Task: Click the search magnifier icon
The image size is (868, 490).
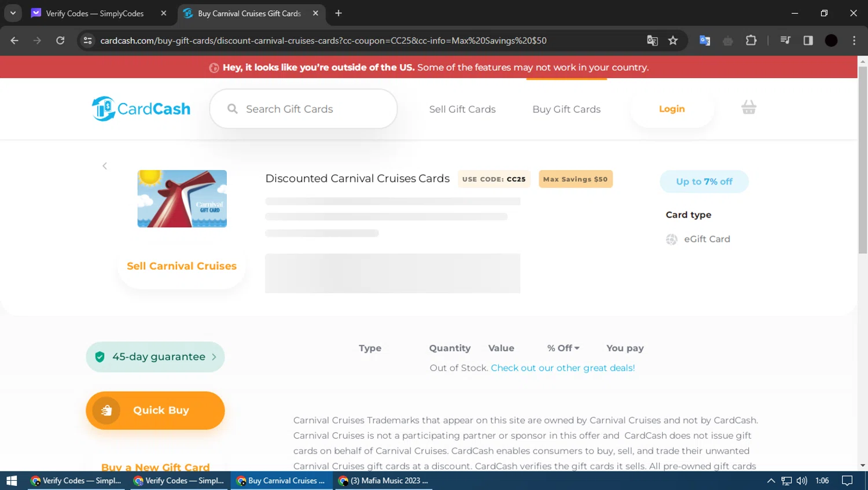Action: point(233,109)
